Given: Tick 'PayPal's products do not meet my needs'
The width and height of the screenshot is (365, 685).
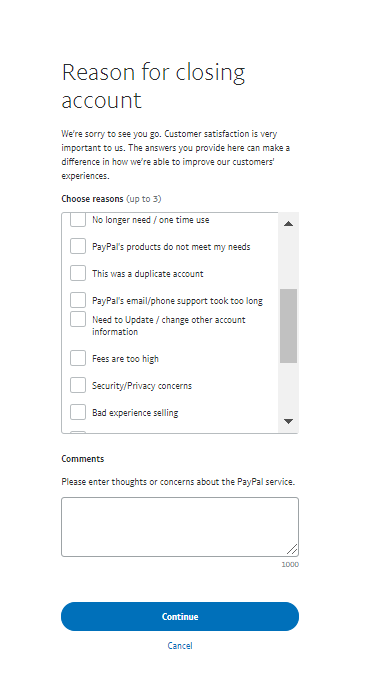Looking at the screenshot, I should click(78, 246).
